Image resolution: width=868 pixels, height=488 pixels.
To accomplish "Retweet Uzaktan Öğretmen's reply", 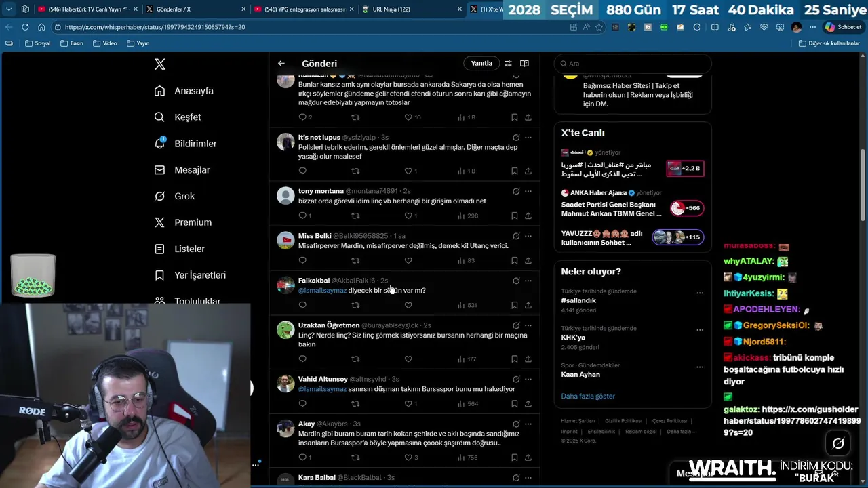I will click(x=355, y=359).
